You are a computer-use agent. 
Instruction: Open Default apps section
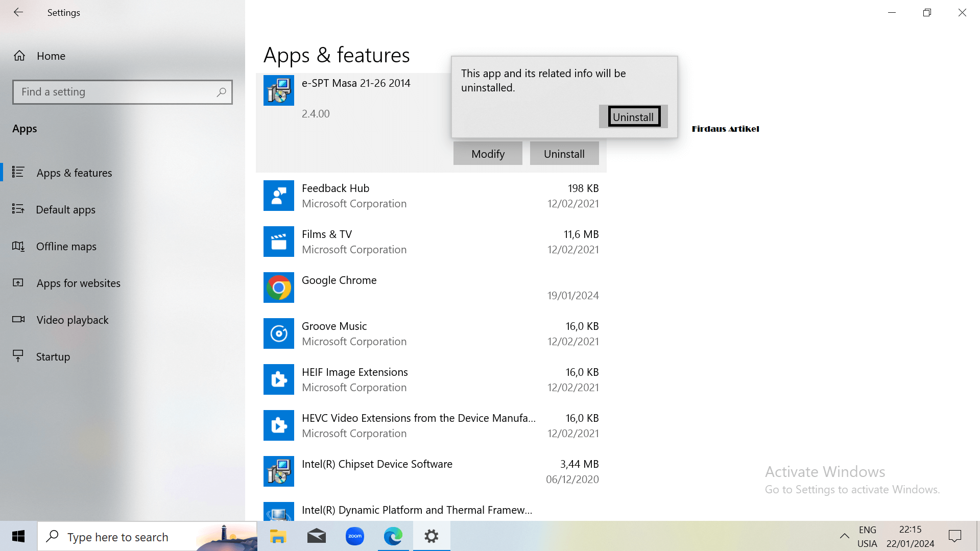click(x=65, y=209)
